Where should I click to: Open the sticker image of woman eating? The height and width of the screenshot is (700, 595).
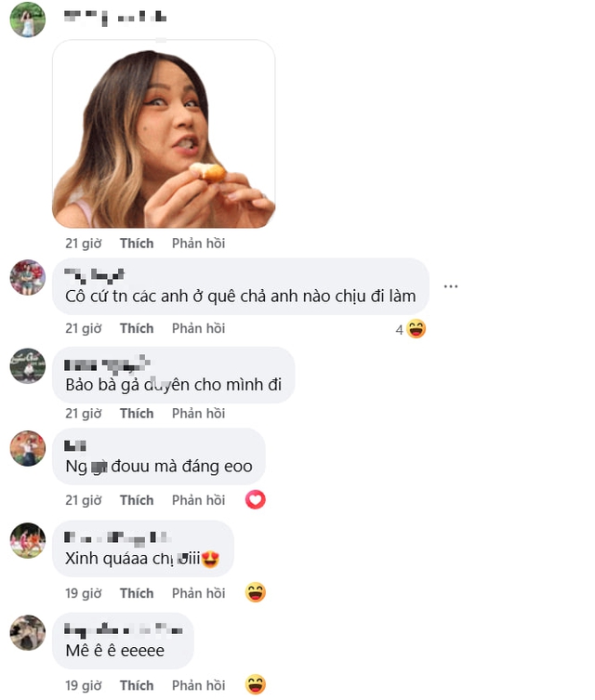pos(164,134)
